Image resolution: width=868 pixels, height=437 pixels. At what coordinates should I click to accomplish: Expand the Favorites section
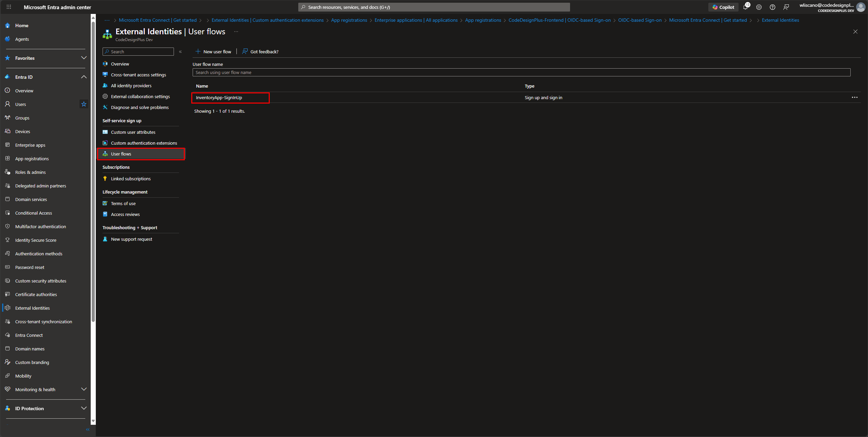pyautogui.click(x=84, y=58)
